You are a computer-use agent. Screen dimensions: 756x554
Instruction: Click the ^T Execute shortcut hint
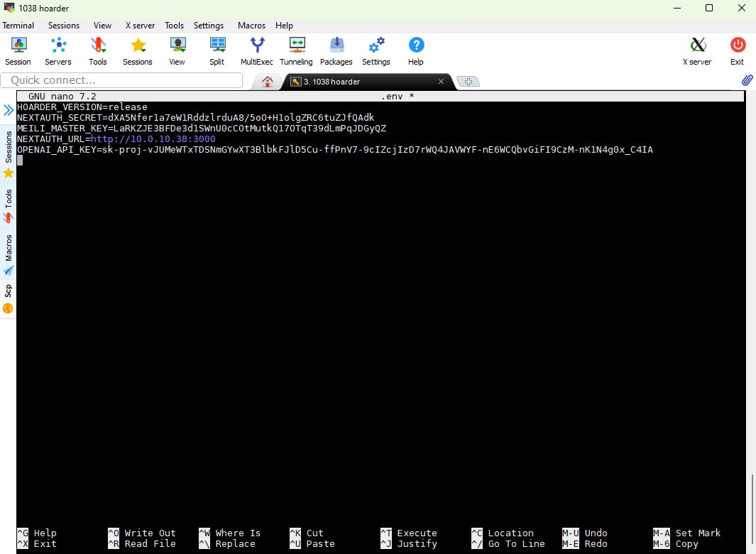[409, 533]
